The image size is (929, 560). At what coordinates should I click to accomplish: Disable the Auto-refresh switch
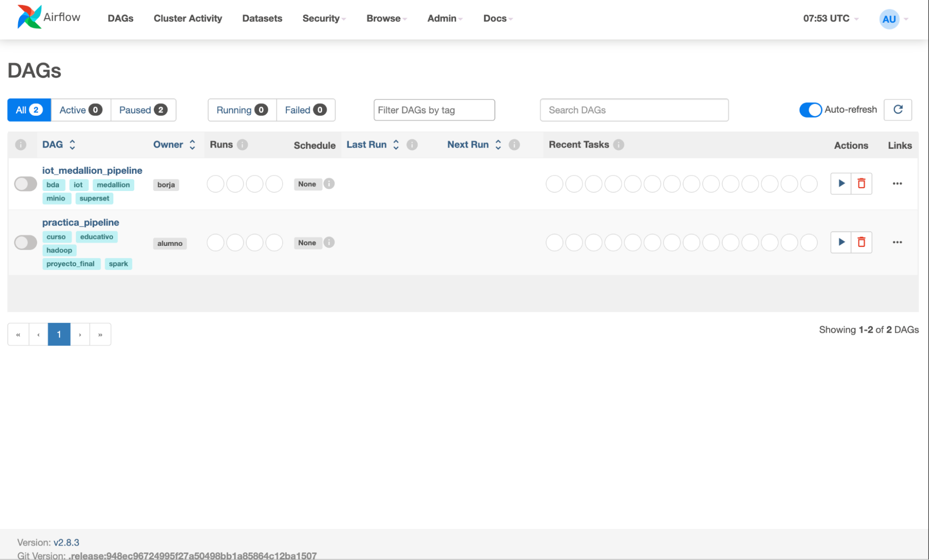[810, 110]
